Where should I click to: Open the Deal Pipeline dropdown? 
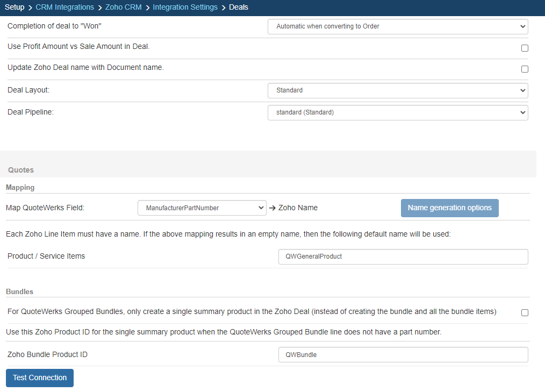click(397, 112)
